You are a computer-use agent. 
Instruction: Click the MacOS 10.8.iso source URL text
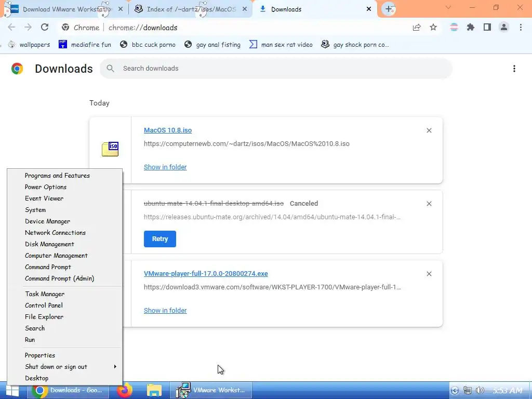tap(247, 144)
